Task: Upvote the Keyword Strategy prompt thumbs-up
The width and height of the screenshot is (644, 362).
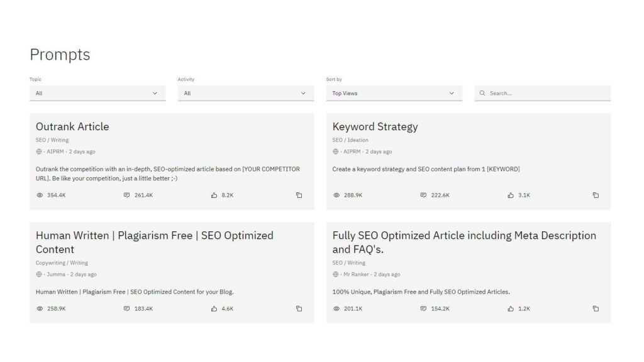Action: click(511, 195)
